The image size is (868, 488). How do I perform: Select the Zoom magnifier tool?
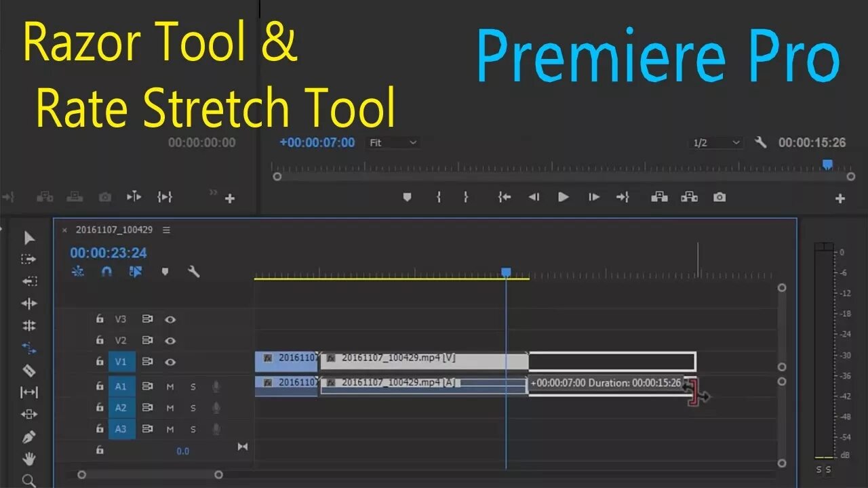coord(29,481)
